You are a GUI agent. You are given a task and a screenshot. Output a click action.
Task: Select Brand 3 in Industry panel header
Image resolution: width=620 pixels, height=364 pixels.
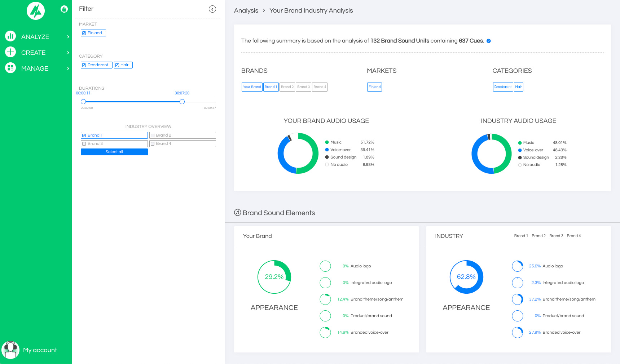[x=556, y=236]
